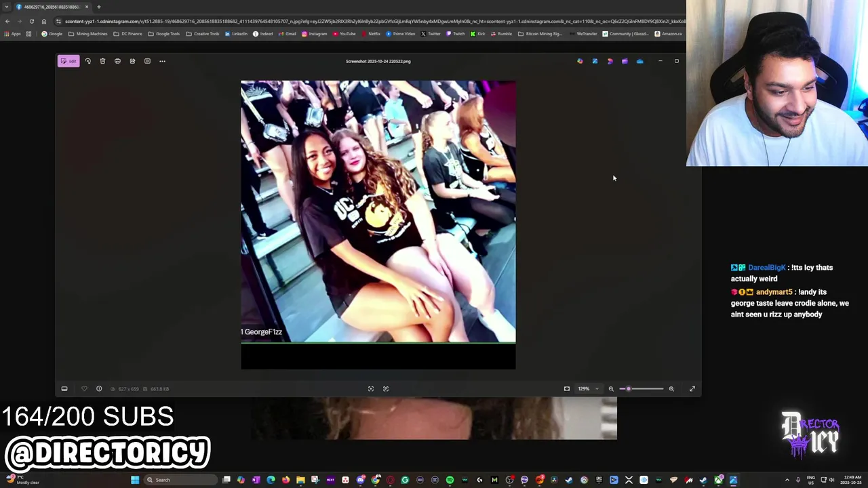Open the volume speaker tray icon
This screenshot has width=868, height=488.
pos(831,480)
